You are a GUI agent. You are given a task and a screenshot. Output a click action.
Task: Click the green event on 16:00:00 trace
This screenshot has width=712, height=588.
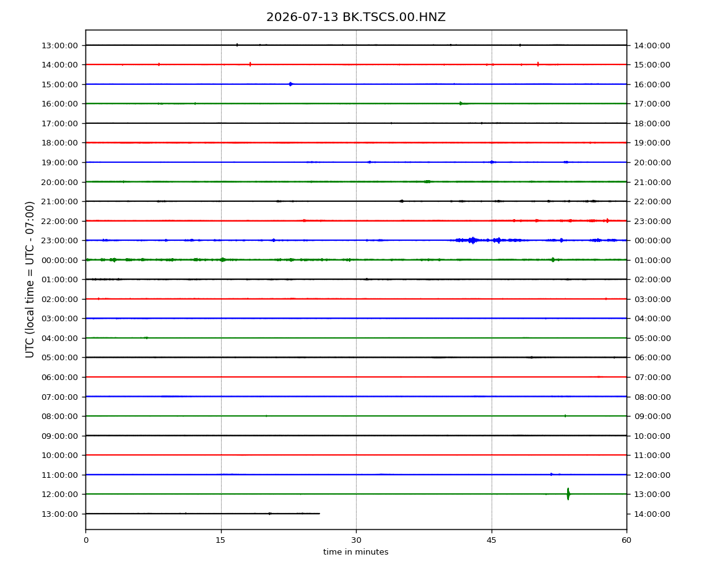click(461, 103)
